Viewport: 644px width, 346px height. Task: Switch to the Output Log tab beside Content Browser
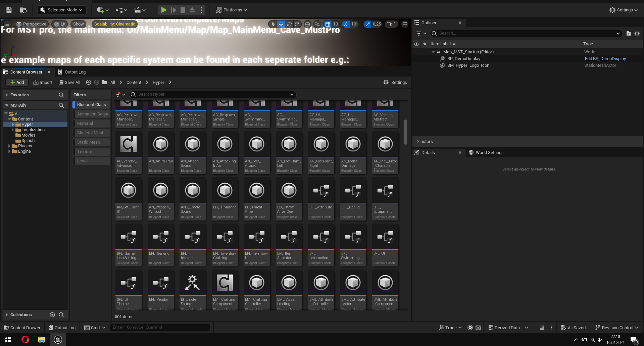[71, 72]
